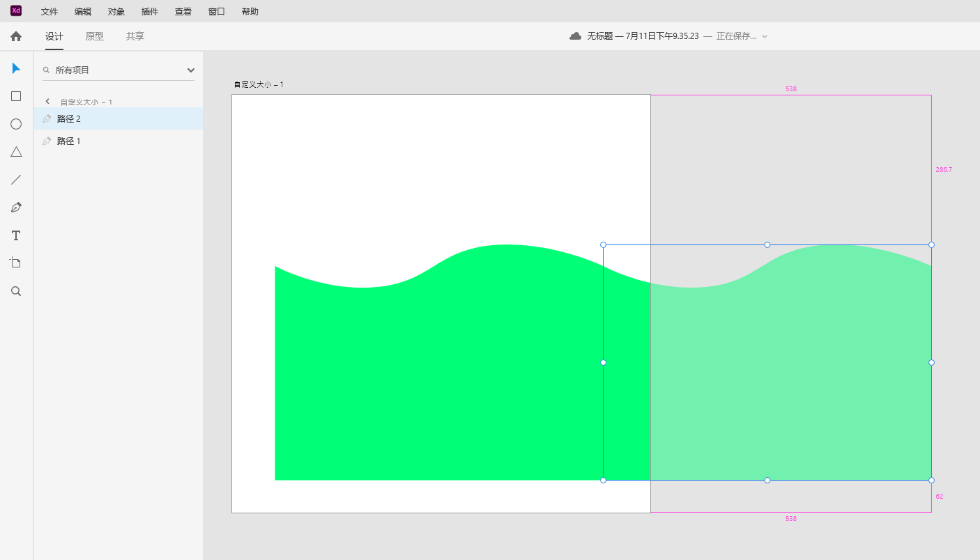Select the 路径 1 layer
The height and width of the screenshot is (560, 980).
(x=118, y=141)
